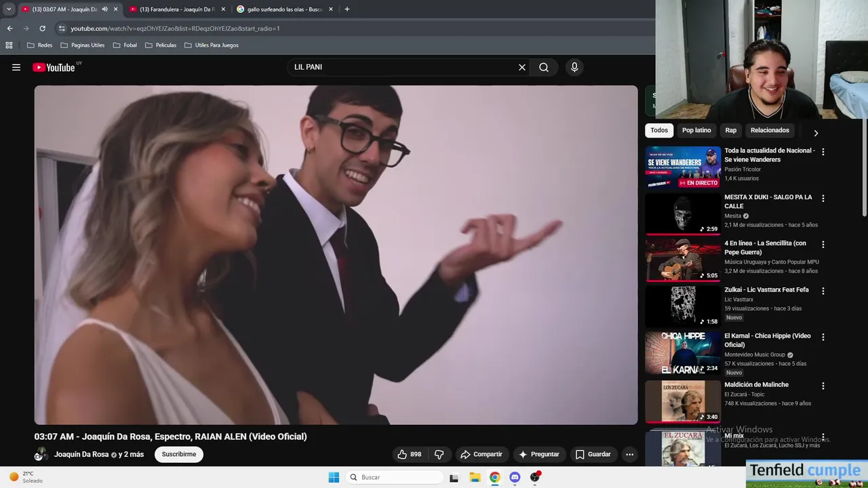Viewport: 868px width, 488px height.
Task: Show more filter chips with the right arrow
Action: 816,133
